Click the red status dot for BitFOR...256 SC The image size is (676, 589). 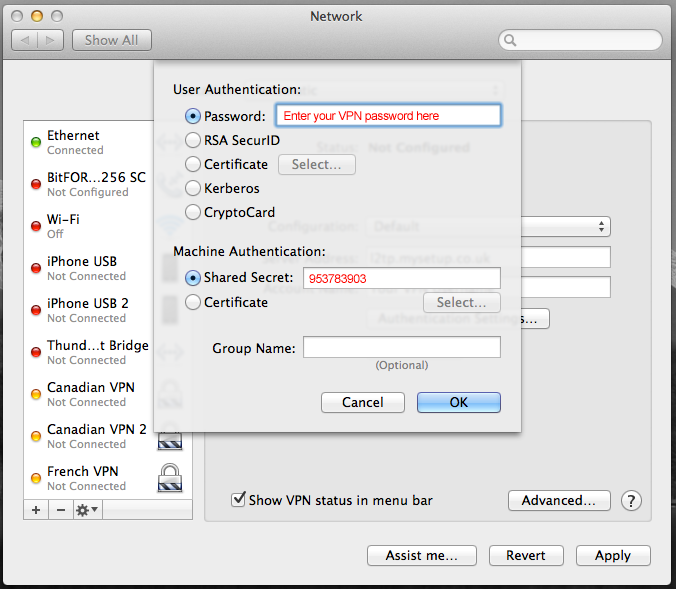[36, 184]
